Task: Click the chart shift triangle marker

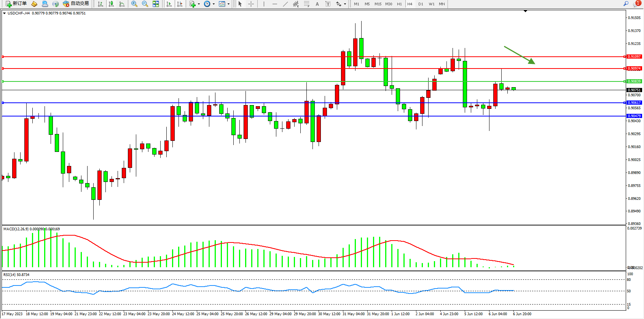Action: 525,11
